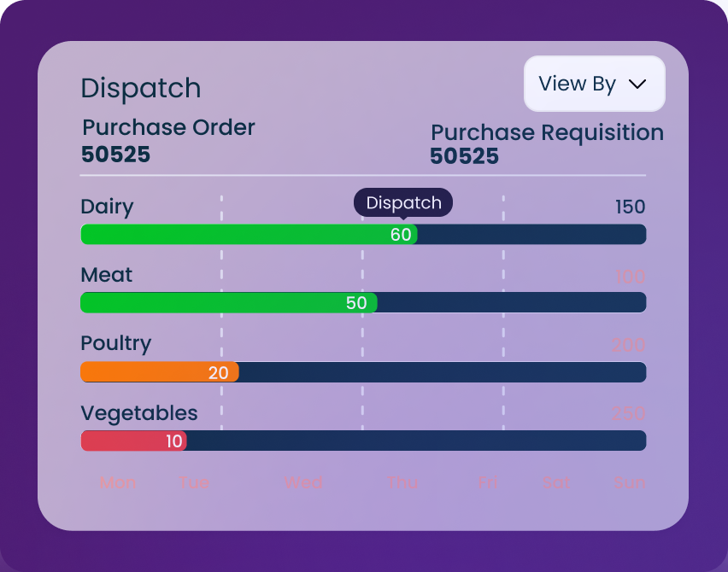Select Sun on the day axis

pos(630,482)
